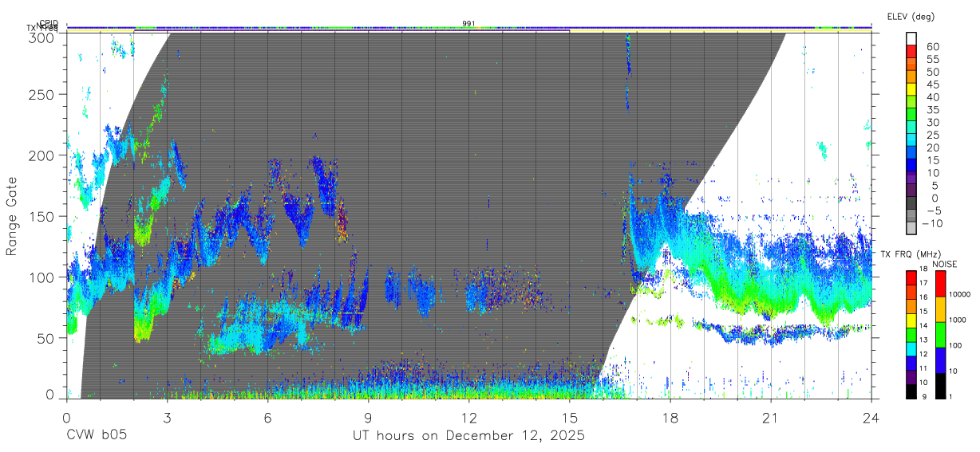The height and width of the screenshot is (452, 980).
Task: Click the "18" TX FRQ legend label
Action: point(923,269)
